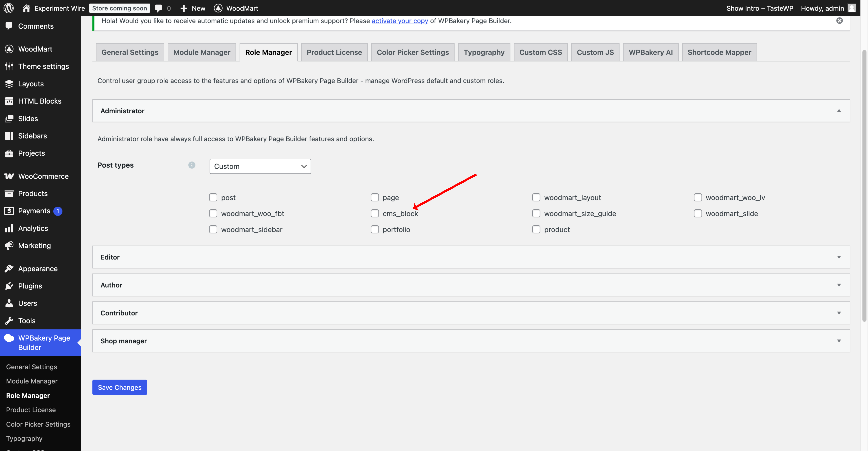Enable the woodmart_woo_lv checkbox
The width and height of the screenshot is (868, 451).
[698, 198]
